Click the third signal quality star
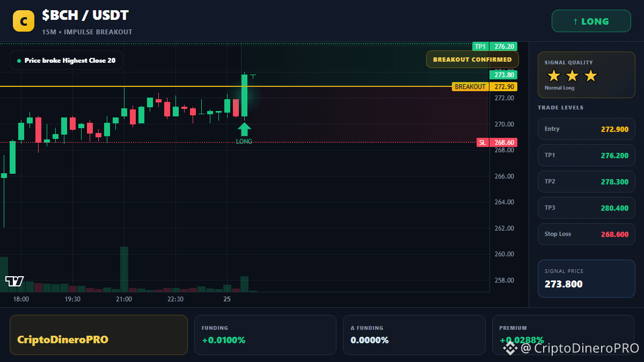Viewport: 644px width, 362px height. point(590,76)
